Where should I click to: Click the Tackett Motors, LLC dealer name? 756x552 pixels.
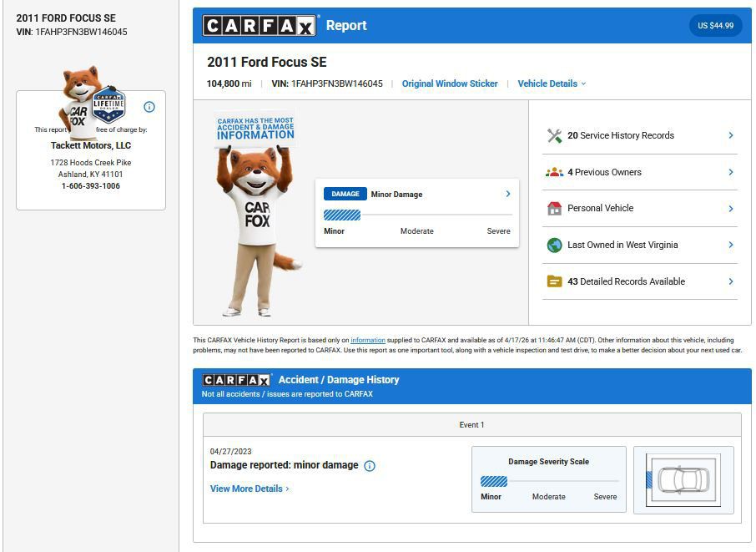[91, 145]
